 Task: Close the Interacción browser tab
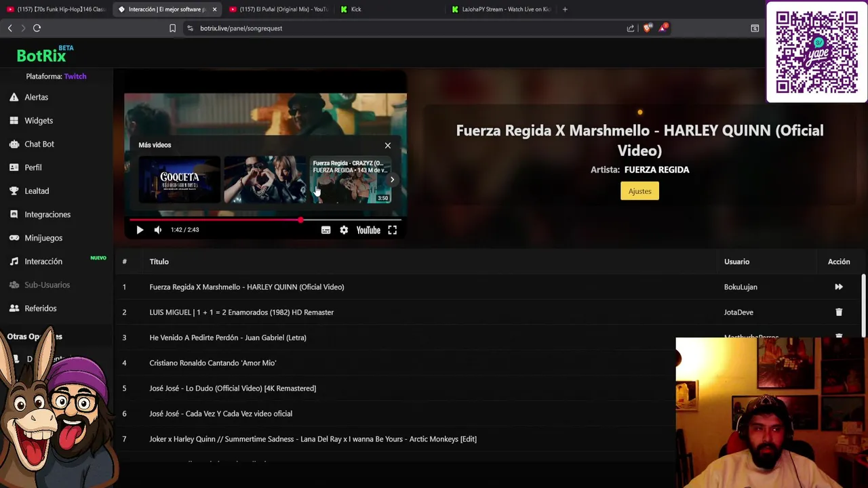click(214, 9)
